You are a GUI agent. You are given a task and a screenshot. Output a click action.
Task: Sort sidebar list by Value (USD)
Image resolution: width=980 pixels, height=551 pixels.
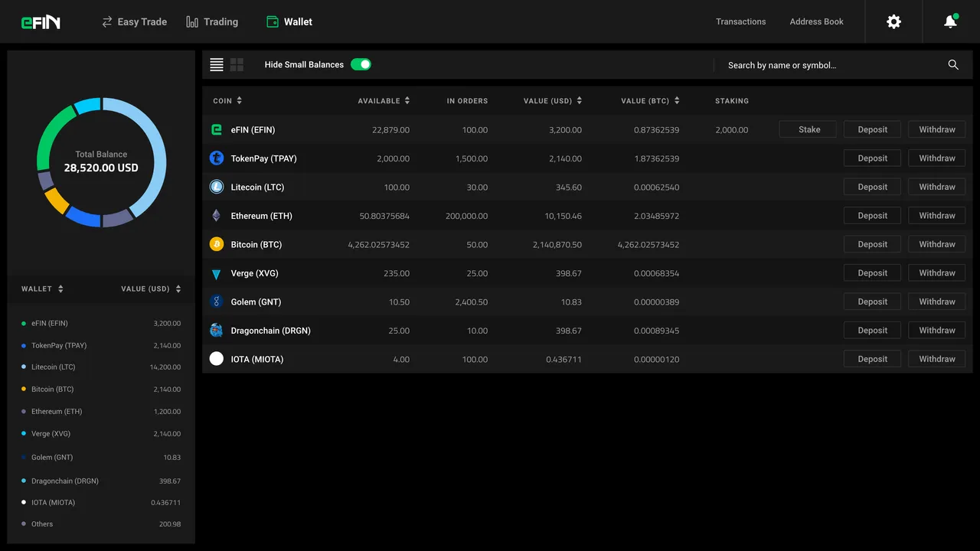151,289
